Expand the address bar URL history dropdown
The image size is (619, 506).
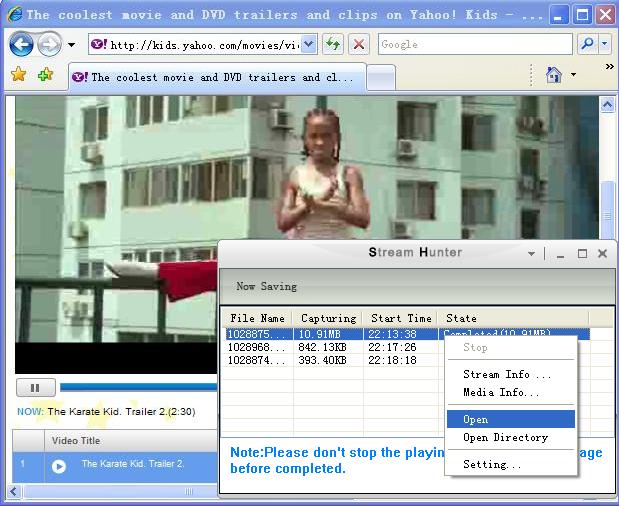[x=309, y=44]
